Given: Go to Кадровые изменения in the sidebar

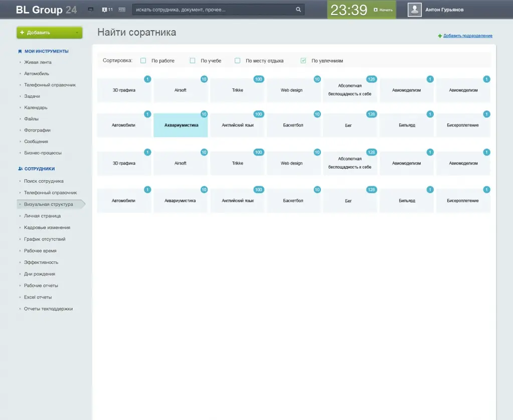Looking at the screenshot, I should pyautogui.click(x=47, y=228).
